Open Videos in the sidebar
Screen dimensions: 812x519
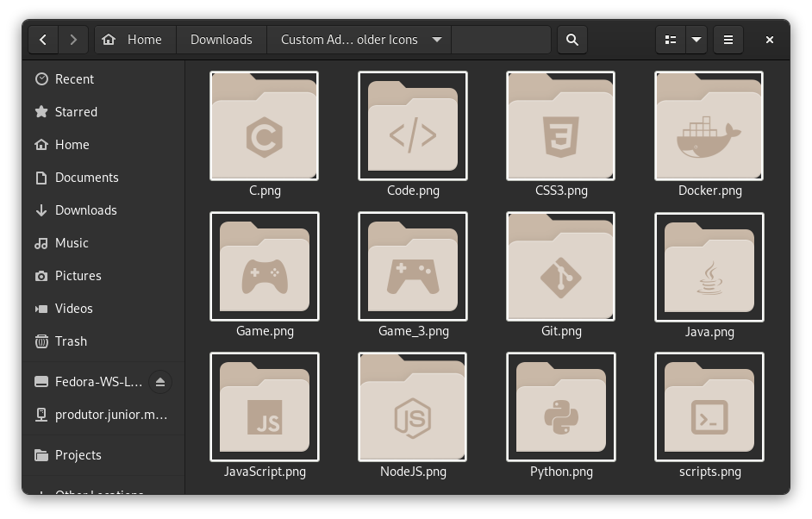coord(103,308)
